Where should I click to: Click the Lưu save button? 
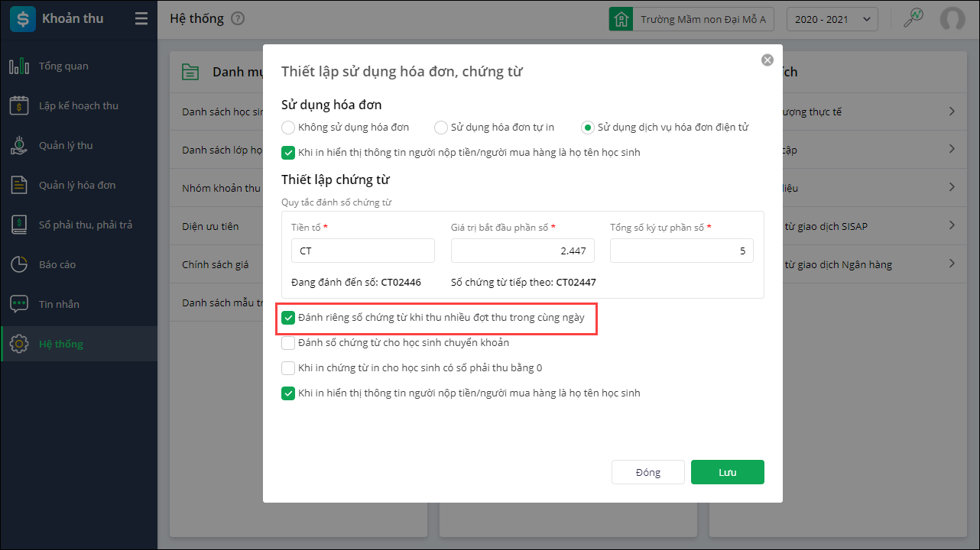tap(727, 472)
